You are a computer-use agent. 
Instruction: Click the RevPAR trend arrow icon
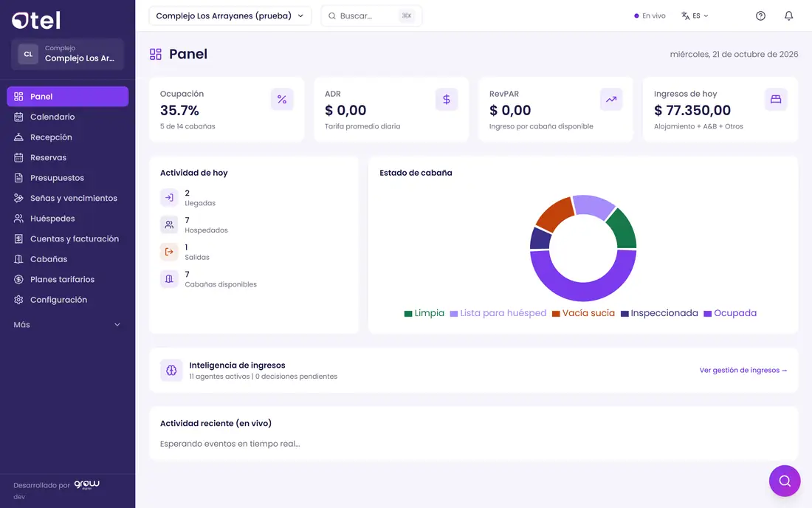[x=611, y=100]
